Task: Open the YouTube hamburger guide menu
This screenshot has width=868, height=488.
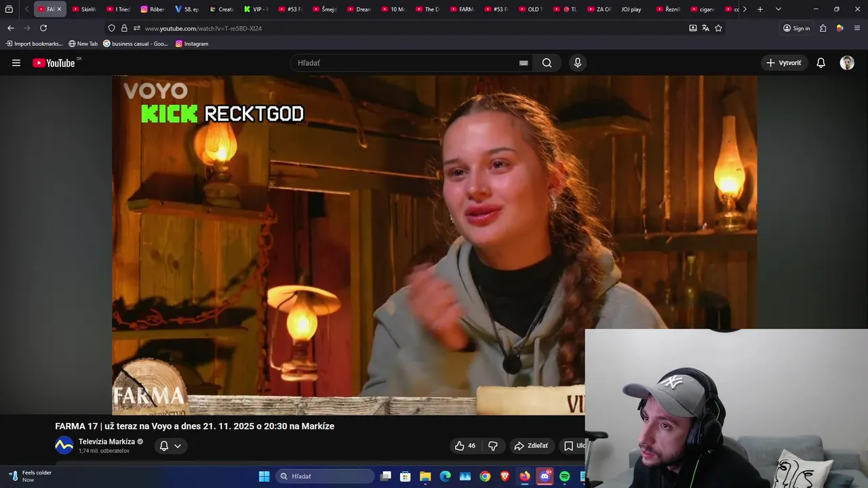Action: click(x=16, y=63)
